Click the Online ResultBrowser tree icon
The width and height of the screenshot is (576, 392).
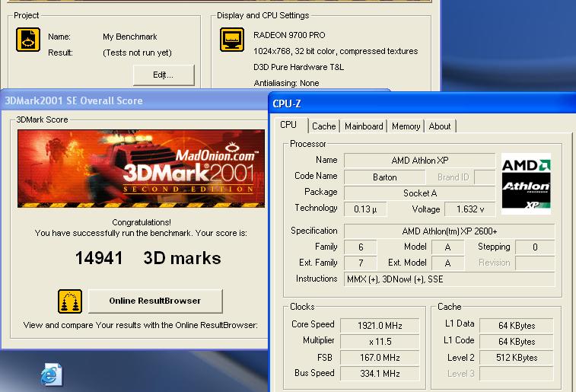click(x=70, y=301)
